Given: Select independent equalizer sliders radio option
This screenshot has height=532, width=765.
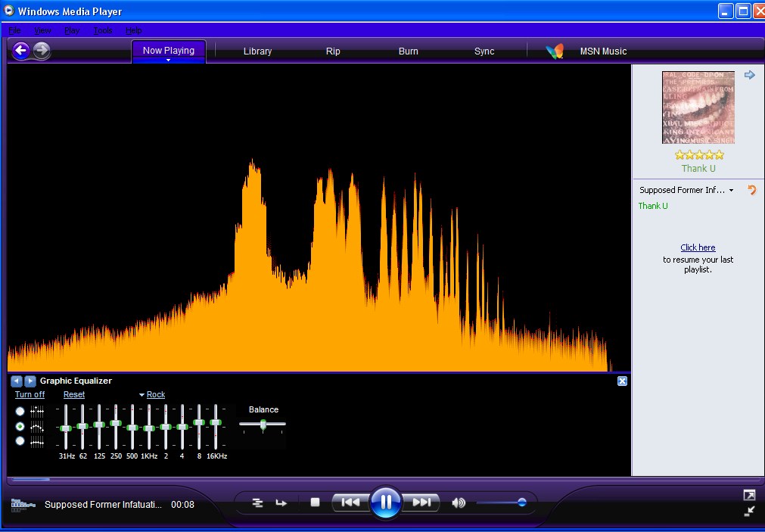Looking at the screenshot, I should coord(20,411).
